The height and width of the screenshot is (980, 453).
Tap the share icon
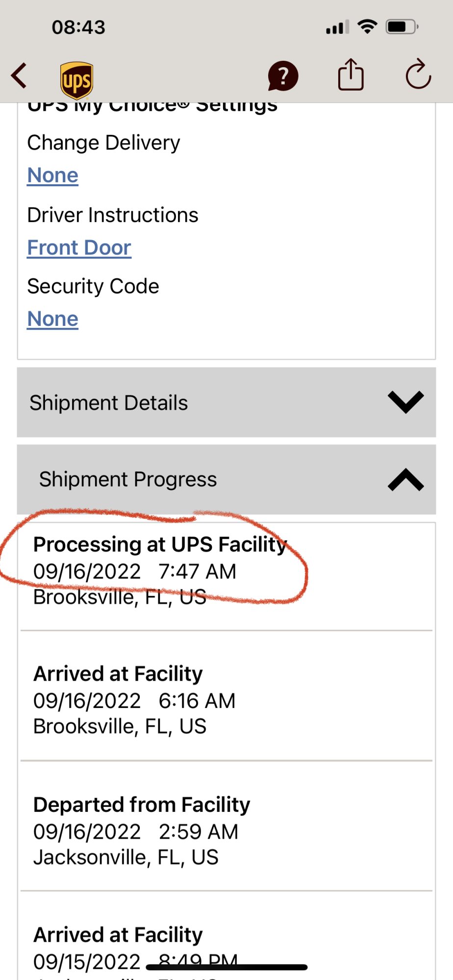click(x=351, y=75)
